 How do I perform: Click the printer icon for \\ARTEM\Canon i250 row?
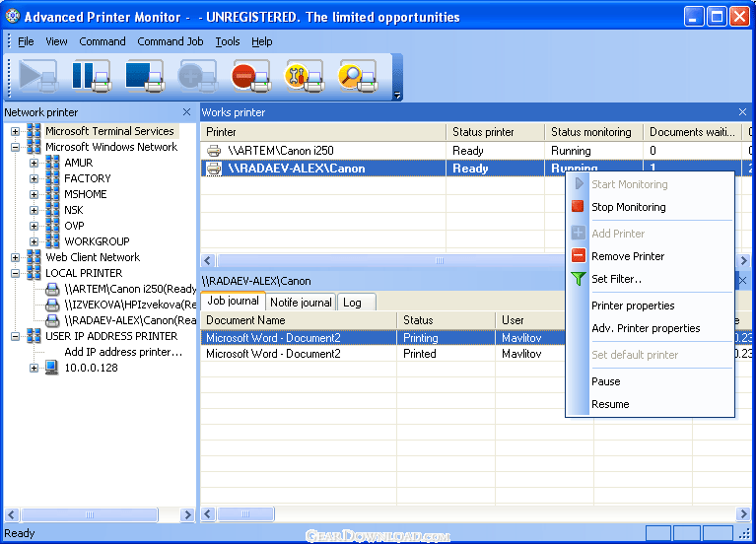click(214, 151)
